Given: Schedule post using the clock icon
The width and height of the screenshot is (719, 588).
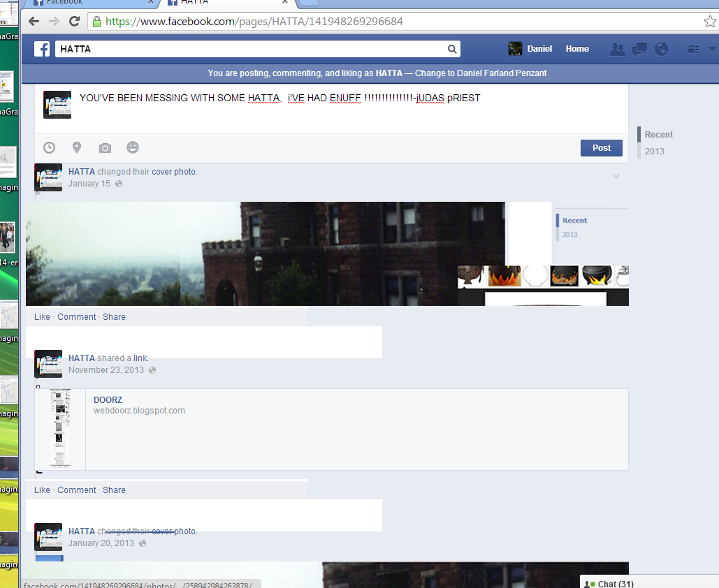Looking at the screenshot, I should pos(49,147).
